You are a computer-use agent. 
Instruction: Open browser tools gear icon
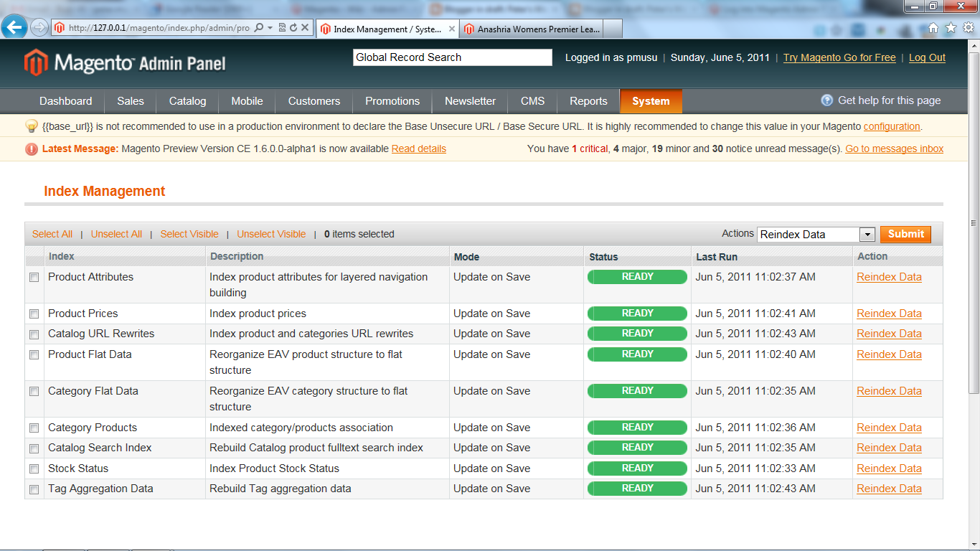(968, 28)
